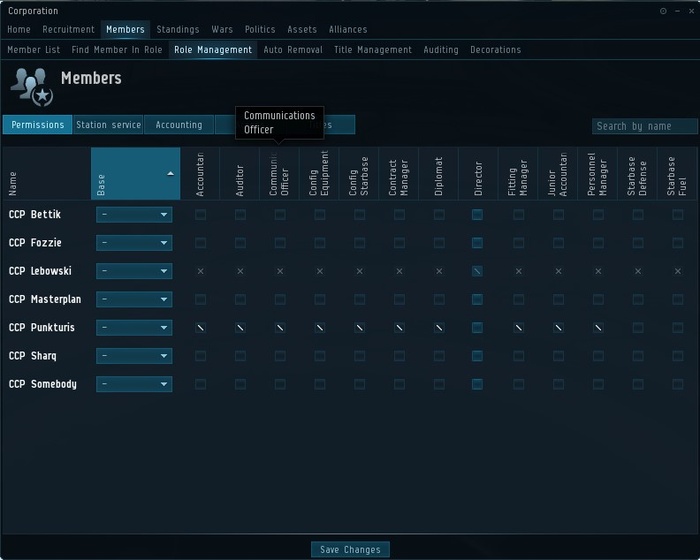Open the Standings tab
The width and height of the screenshot is (700, 560).
[178, 29]
